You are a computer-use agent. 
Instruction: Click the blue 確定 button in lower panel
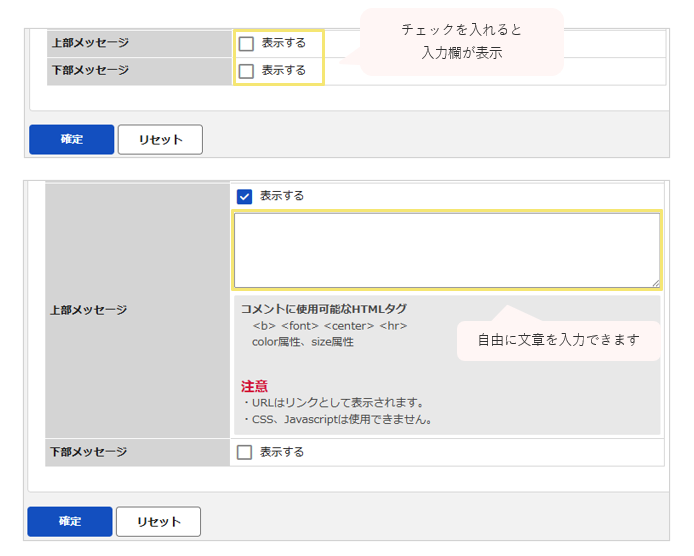(70, 521)
